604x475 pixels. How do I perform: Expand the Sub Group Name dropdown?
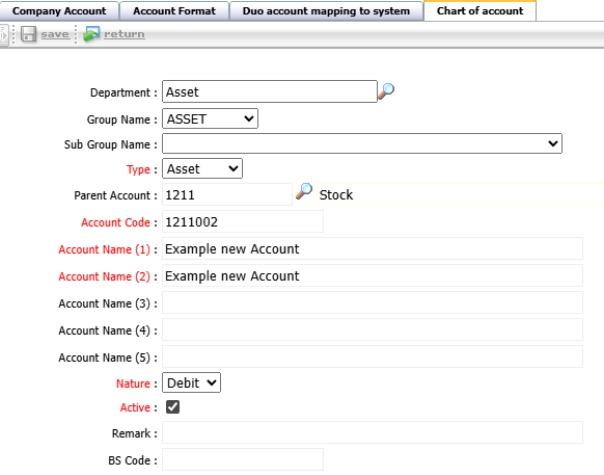pyautogui.click(x=362, y=144)
